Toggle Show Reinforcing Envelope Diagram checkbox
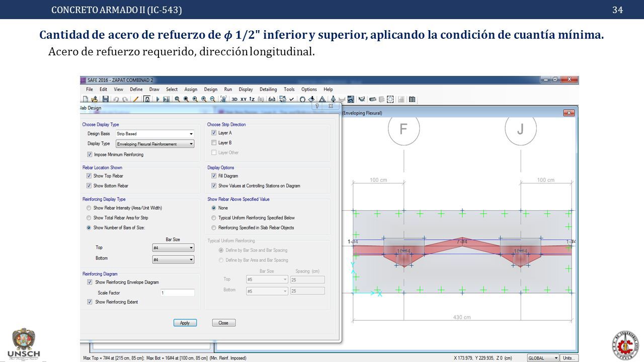The height and width of the screenshot is (362, 644). (90, 282)
